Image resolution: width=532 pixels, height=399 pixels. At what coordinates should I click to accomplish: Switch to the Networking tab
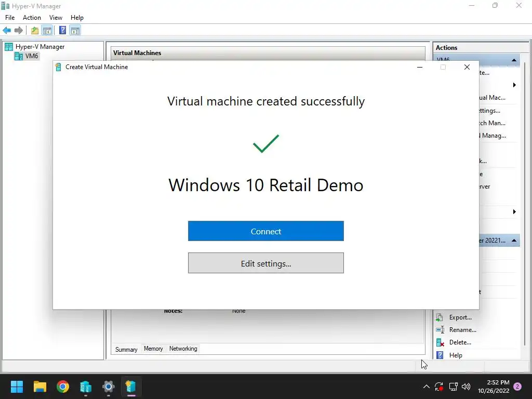[183, 349]
